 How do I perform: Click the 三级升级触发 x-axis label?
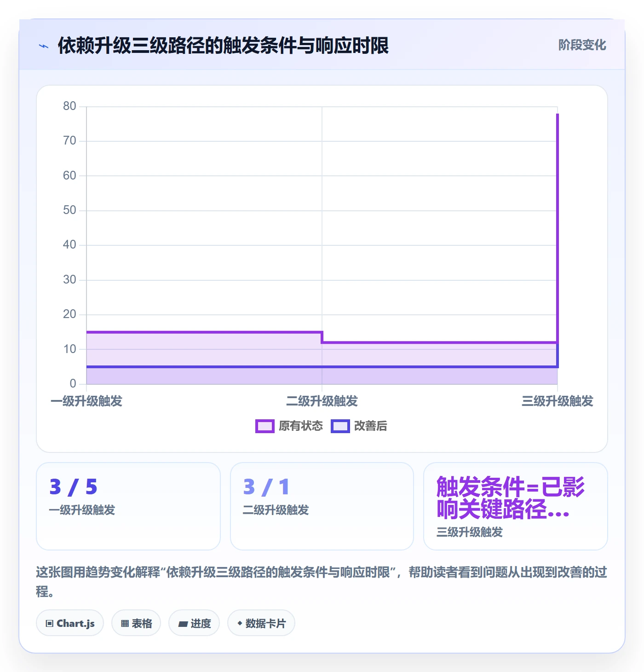(x=558, y=401)
